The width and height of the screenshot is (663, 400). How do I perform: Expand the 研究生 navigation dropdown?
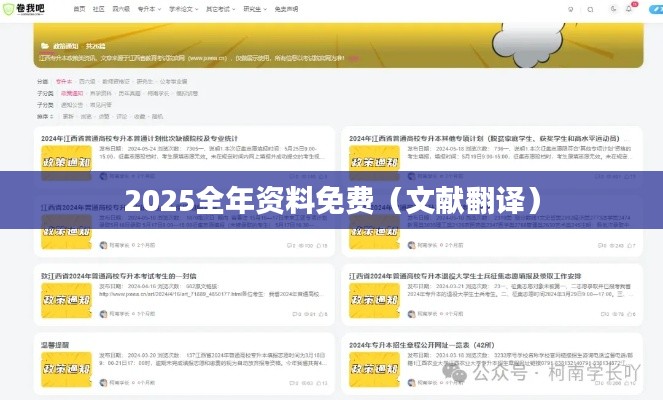point(257,8)
